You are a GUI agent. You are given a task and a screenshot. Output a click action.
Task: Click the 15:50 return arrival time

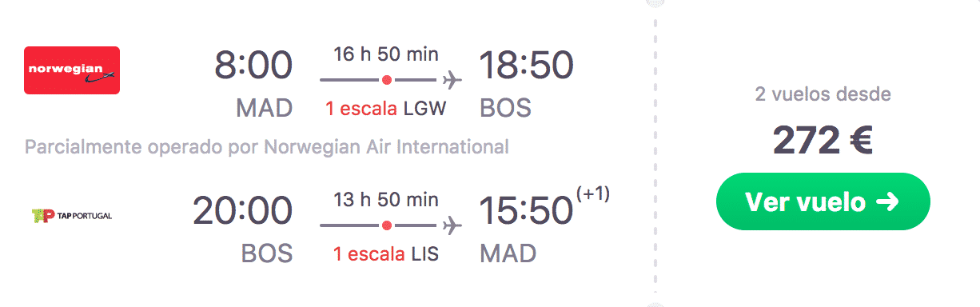coord(526,212)
